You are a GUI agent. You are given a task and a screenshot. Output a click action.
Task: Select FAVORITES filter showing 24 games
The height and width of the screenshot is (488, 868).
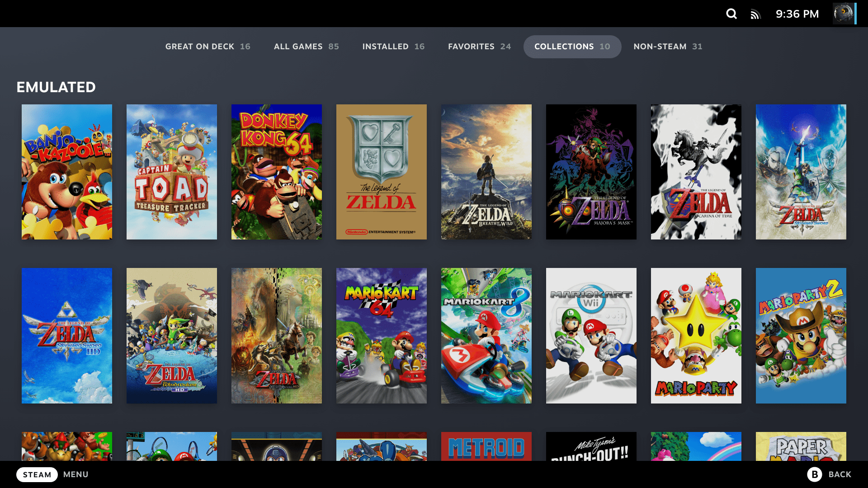(479, 47)
